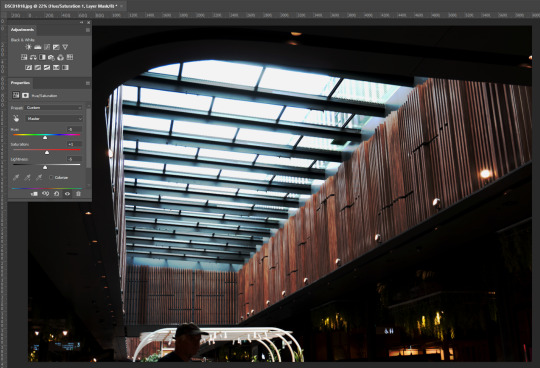Add a Color Balance adjustment
Screen dimensions: 540x368
pyautogui.click(x=33, y=57)
